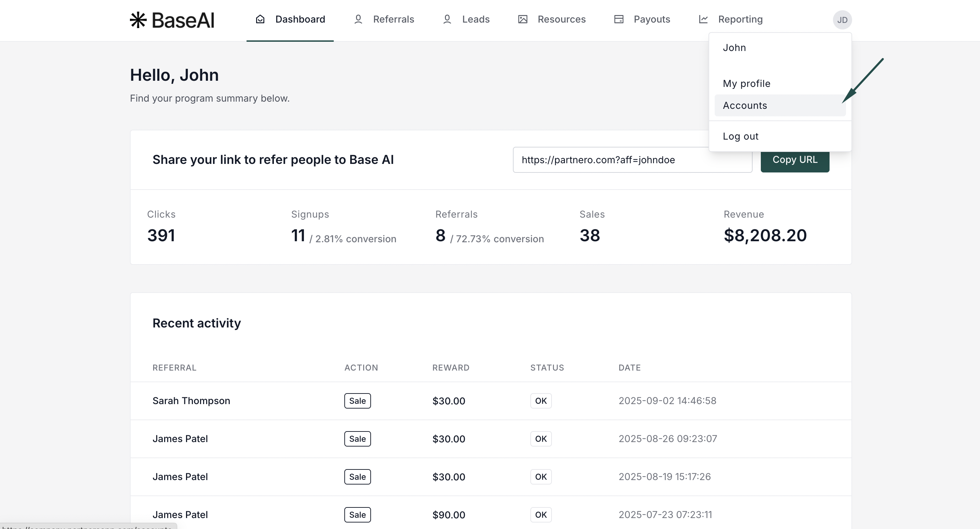Screen dimensions: 980x529
Task: Click the Referrals person icon
Action: [358, 20]
